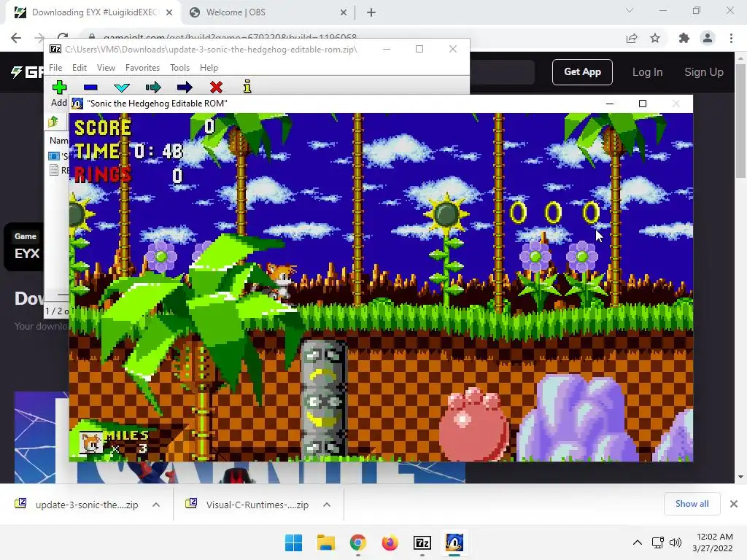Open Chrome profile avatar

[708, 38]
